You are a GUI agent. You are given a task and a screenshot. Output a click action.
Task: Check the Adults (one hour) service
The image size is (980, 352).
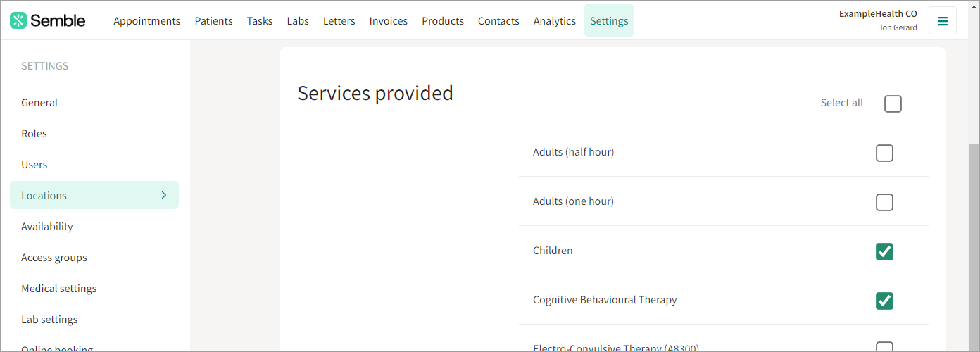pyautogui.click(x=884, y=202)
